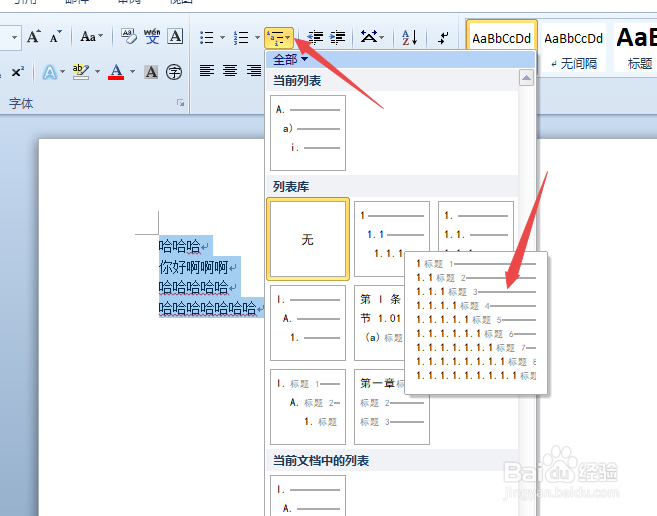
Task: Click the Text Highlight Color pen icon
Action: point(80,72)
